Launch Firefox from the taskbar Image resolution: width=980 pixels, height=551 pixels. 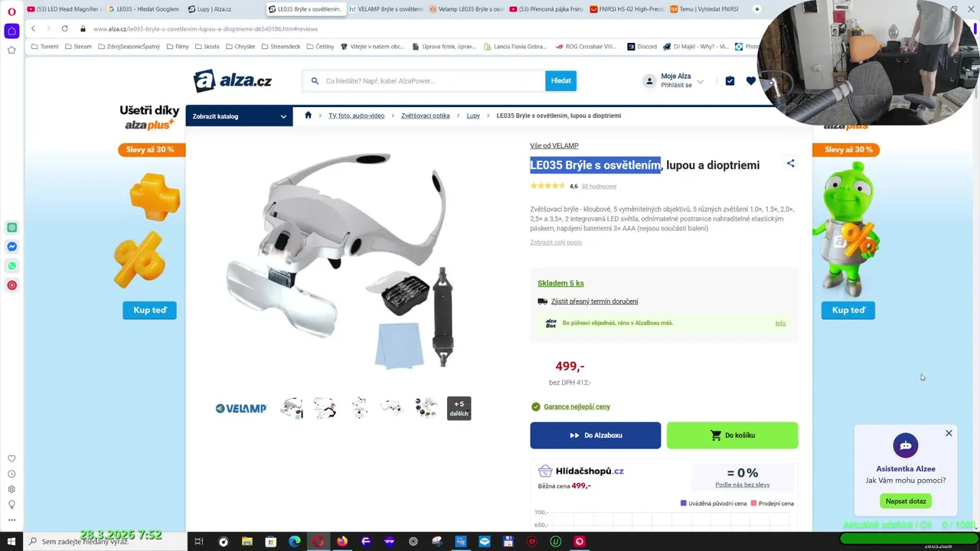point(341,541)
